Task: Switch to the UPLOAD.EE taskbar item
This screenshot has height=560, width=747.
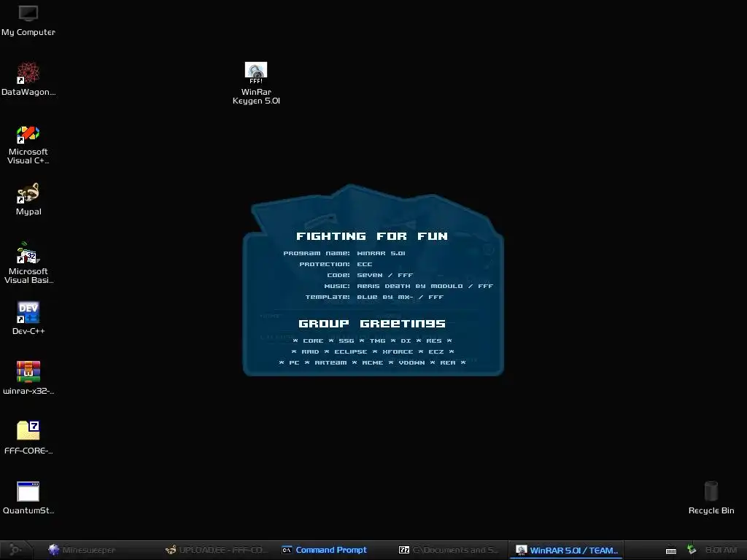Action: (217, 550)
